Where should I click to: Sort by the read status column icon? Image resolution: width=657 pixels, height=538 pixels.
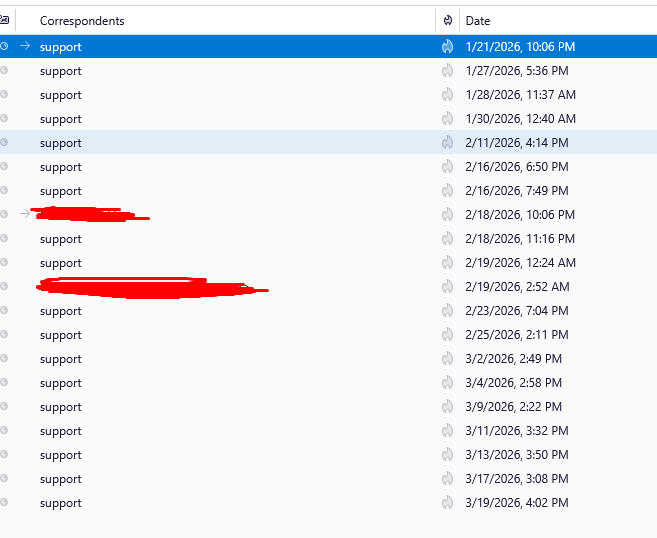[5, 19]
